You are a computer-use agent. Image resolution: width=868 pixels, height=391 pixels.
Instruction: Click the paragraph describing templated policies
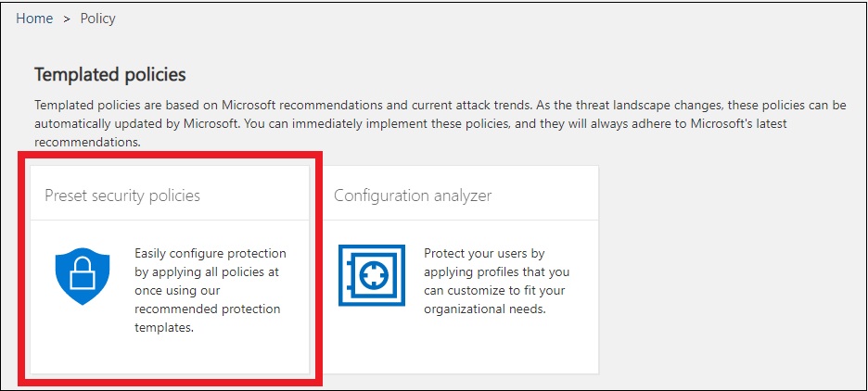[440, 123]
